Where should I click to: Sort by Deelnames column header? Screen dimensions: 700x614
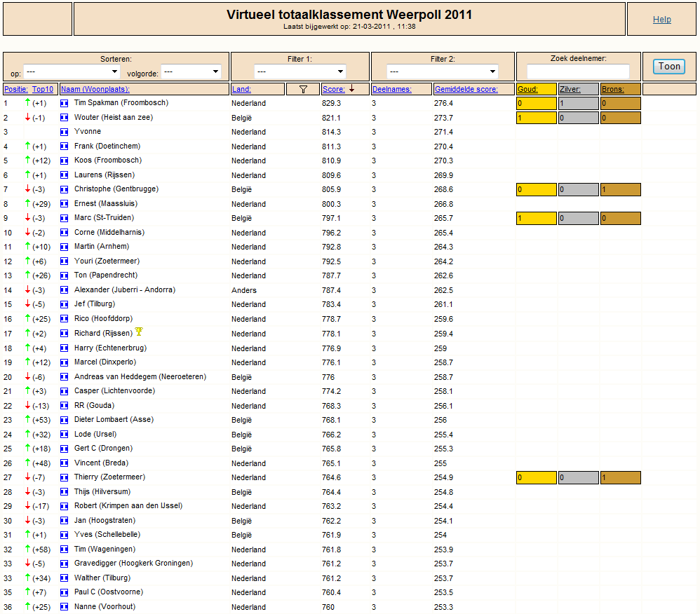click(392, 89)
